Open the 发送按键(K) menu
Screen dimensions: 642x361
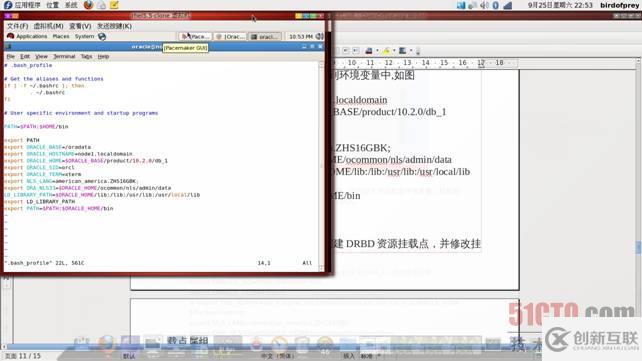(x=114, y=26)
